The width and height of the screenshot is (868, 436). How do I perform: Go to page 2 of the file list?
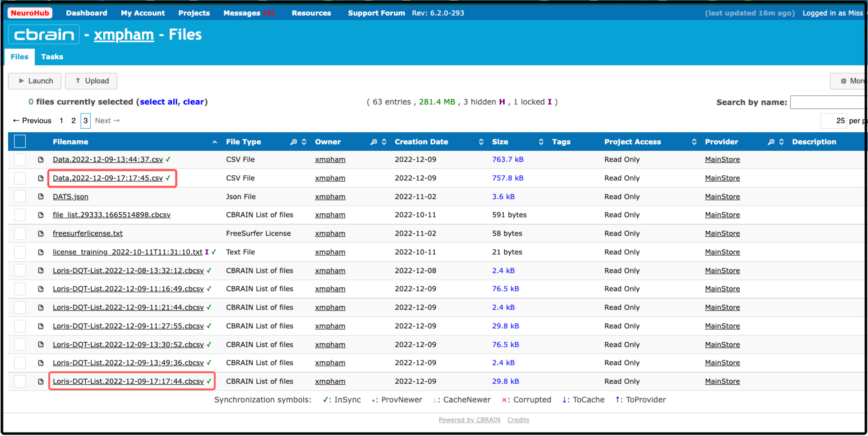click(x=74, y=121)
